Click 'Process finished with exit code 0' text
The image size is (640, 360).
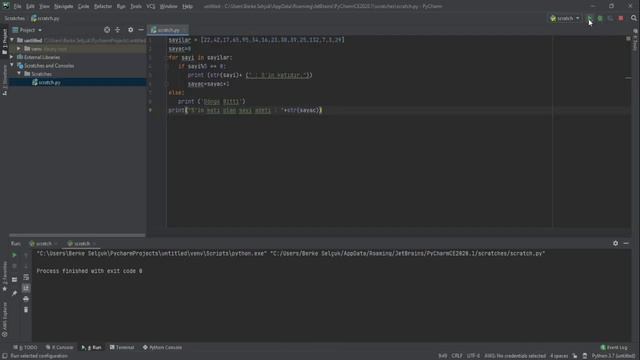[x=89, y=271]
